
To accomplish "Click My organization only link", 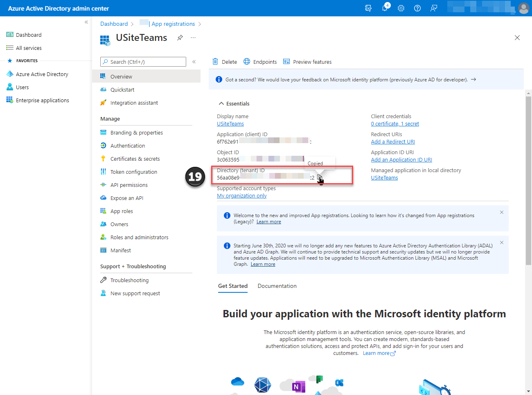I will pyautogui.click(x=242, y=195).
